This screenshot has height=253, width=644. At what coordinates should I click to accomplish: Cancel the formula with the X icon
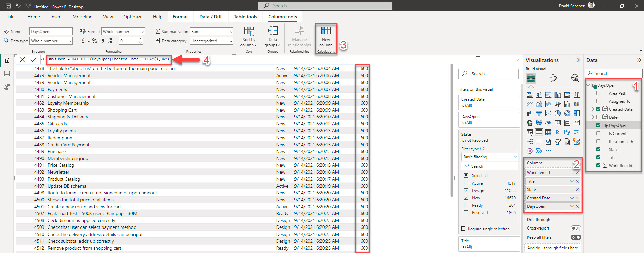point(22,60)
